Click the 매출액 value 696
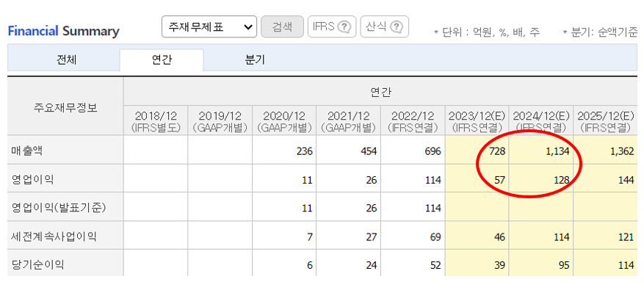Viewport: 644px width, 282px height. click(x=433, y=151)
